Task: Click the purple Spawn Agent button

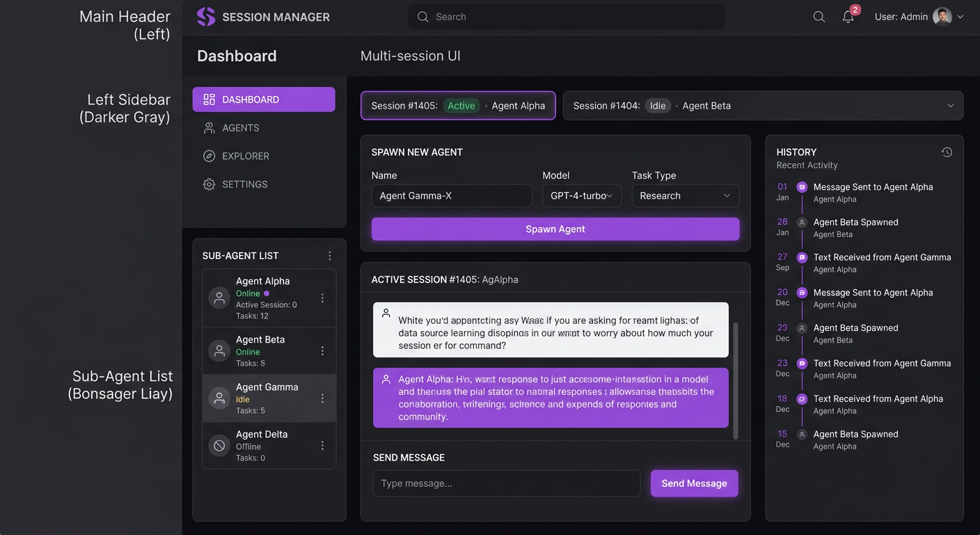Action: (555, 229)
